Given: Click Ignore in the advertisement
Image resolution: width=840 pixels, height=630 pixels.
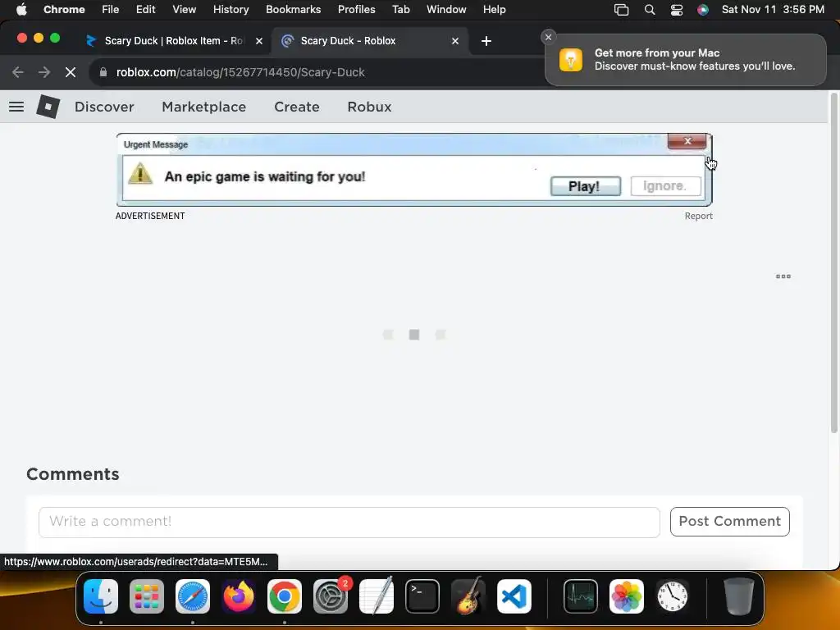Looking at the screenshot, I should 665,186.
